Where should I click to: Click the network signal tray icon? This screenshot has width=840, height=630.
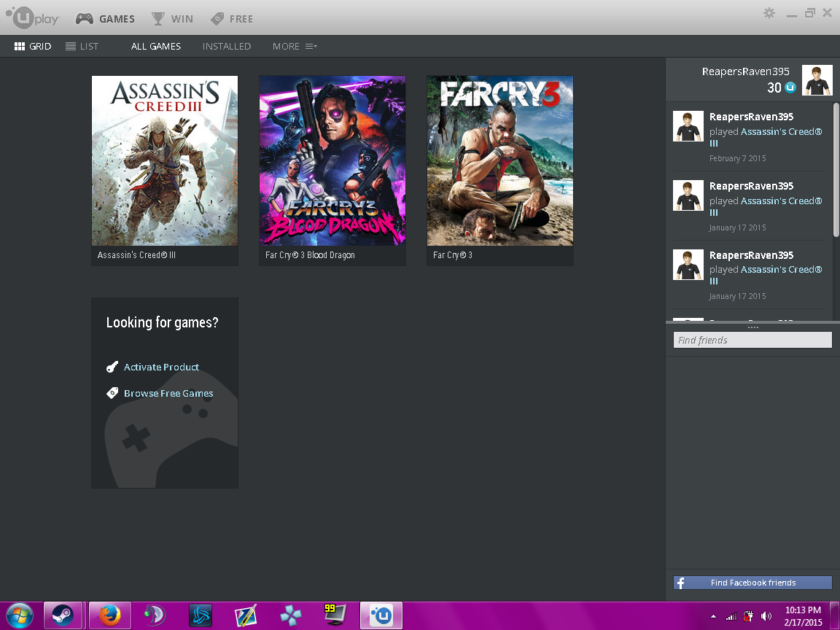click(731, 616)
